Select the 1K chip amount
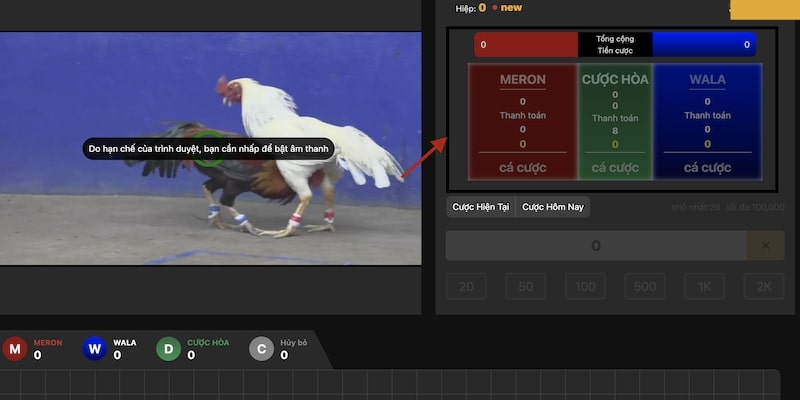 coord(705,287)
